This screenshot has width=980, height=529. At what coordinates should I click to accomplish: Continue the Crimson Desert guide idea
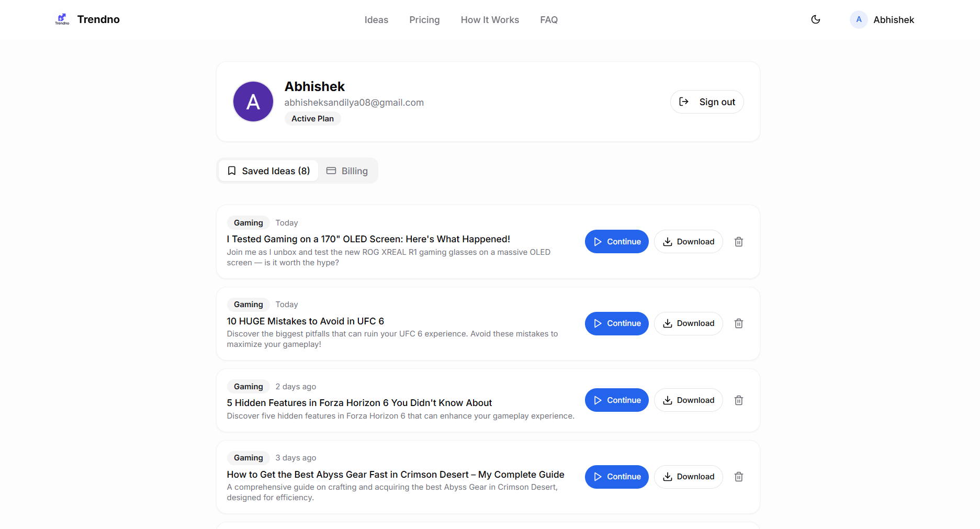click(x=616, y=477)
